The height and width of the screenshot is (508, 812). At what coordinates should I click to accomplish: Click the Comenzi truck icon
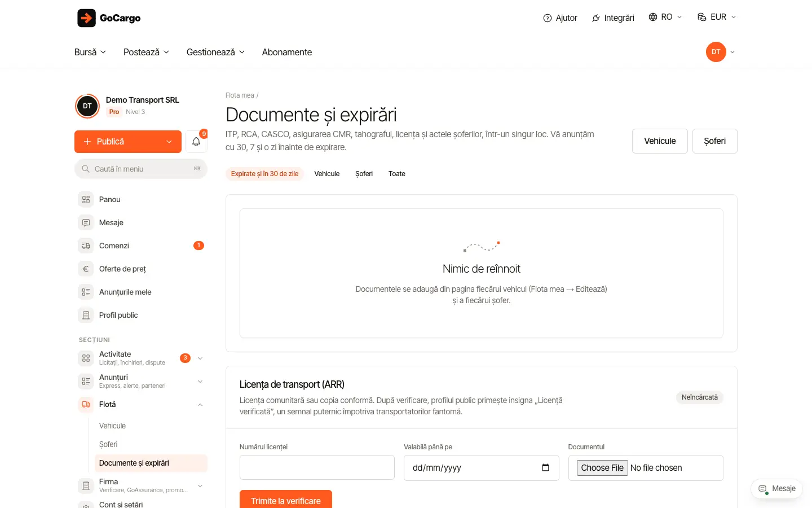[86, 246]
